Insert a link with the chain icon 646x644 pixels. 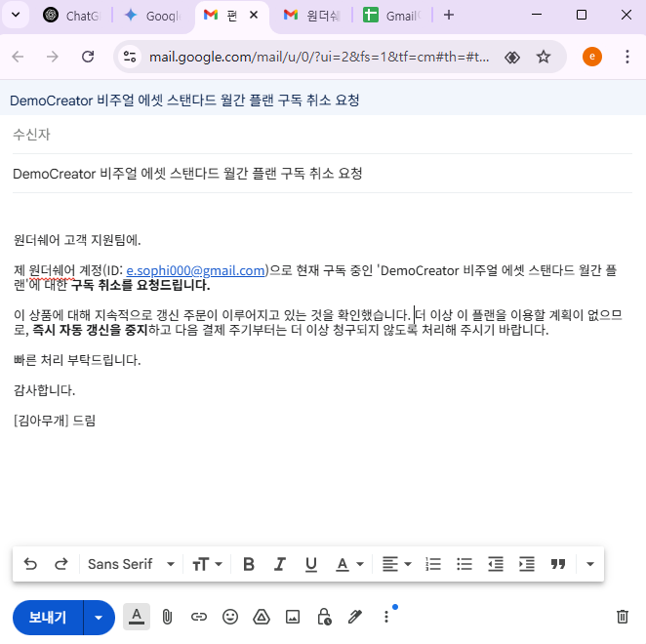click(x=198, y=617)
